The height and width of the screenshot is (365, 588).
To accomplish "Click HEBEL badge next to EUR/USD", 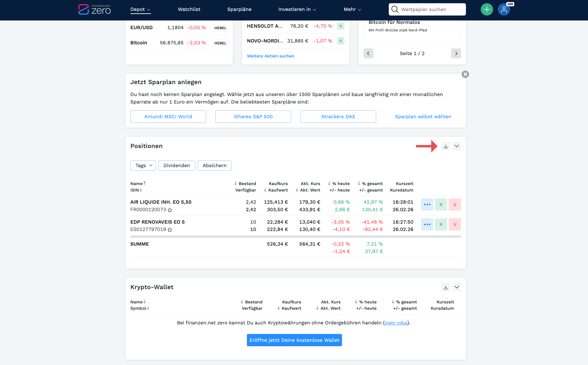I will (220, 28).
